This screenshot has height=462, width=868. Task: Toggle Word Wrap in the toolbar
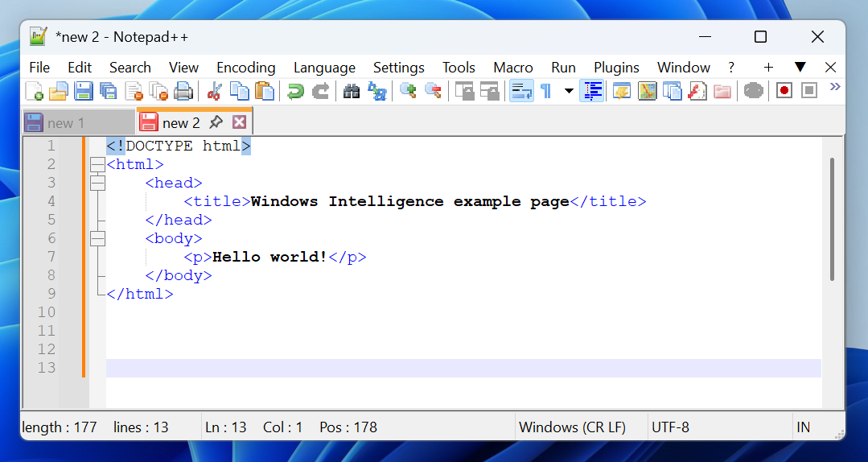521,91
